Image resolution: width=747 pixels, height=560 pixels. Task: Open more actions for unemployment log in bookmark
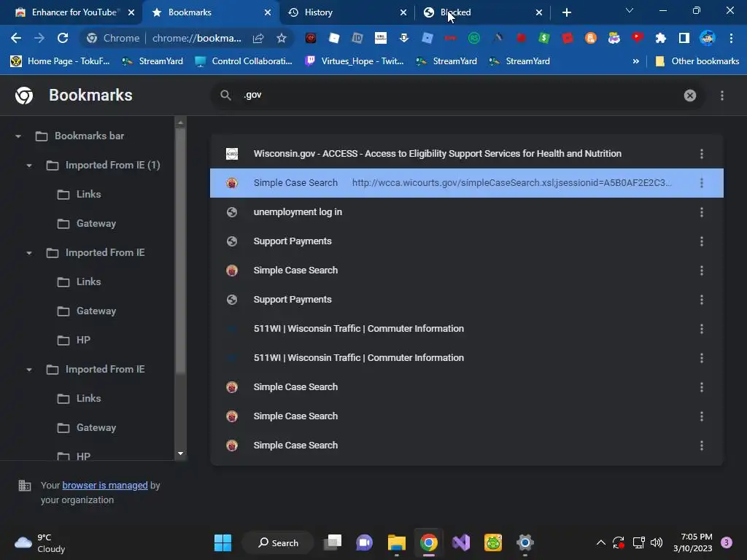(x=701, y=212)
